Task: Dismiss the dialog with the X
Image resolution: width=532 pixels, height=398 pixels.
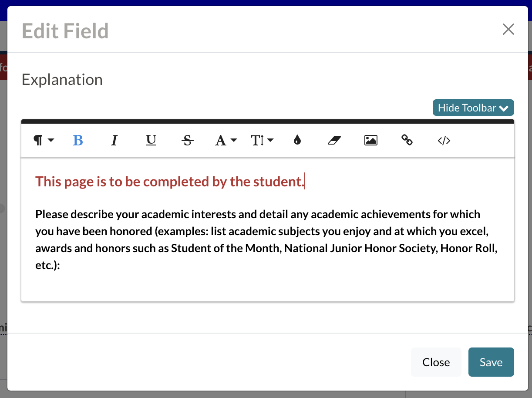Action: click(508, 29)
